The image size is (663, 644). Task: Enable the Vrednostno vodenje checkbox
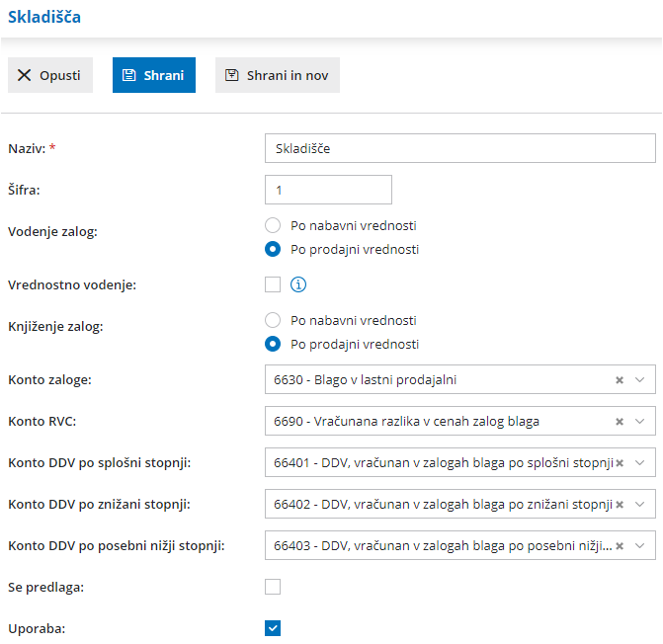(274, 285)
